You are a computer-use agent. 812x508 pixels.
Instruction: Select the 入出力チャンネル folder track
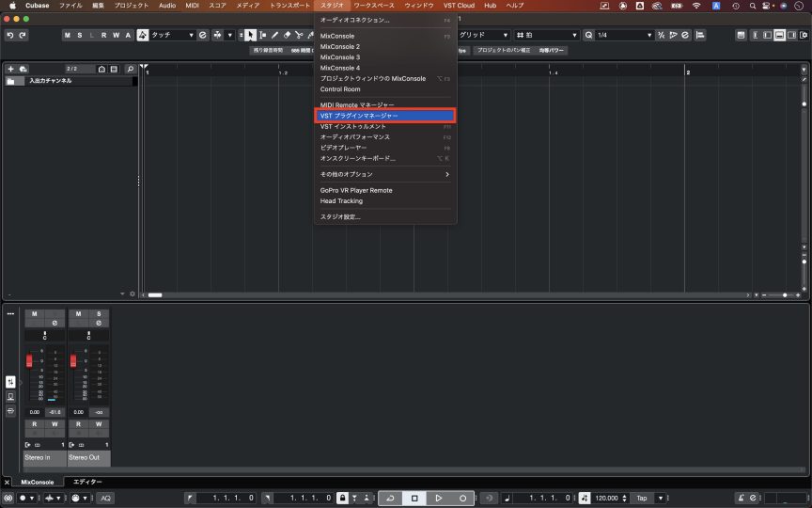(70, 81)
